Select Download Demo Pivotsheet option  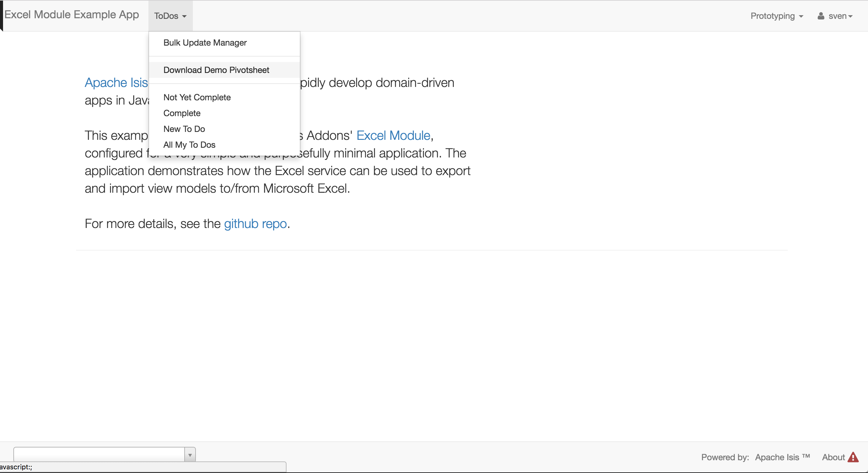[216, 70]
